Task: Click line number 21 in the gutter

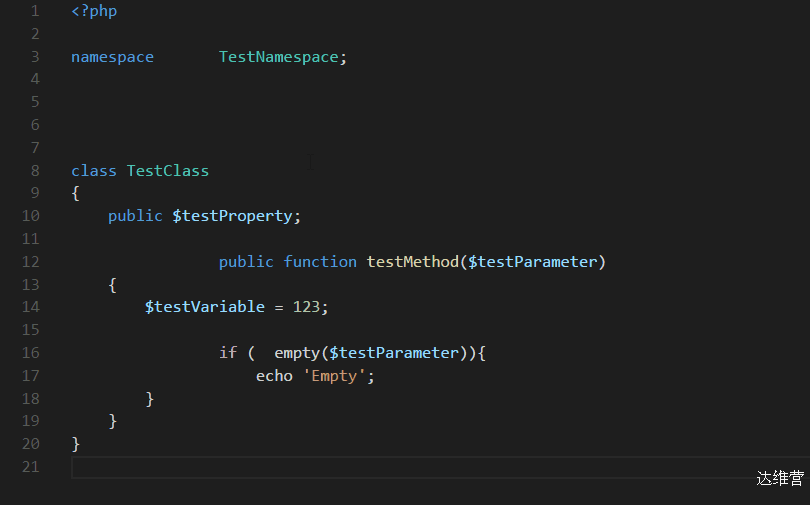Action: 30,467
